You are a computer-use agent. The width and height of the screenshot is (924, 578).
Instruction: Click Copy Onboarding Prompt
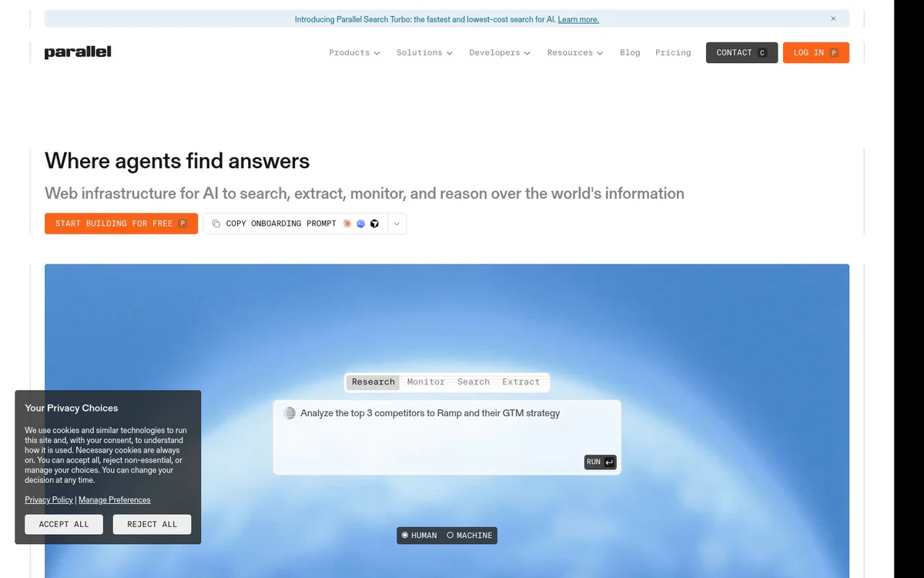pos(296,223)
